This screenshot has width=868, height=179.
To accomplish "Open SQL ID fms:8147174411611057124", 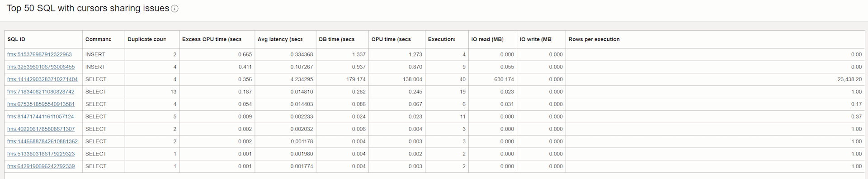I will [41, 116].
